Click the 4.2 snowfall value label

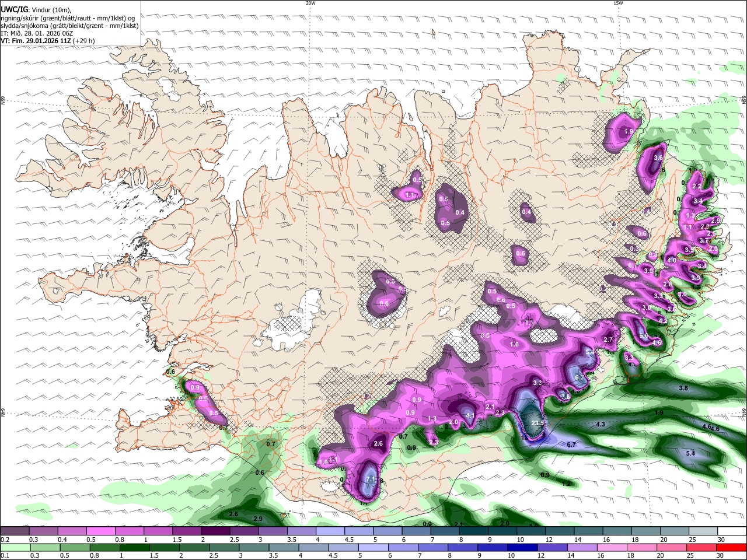pyautogui.click(x=662, y=321)
